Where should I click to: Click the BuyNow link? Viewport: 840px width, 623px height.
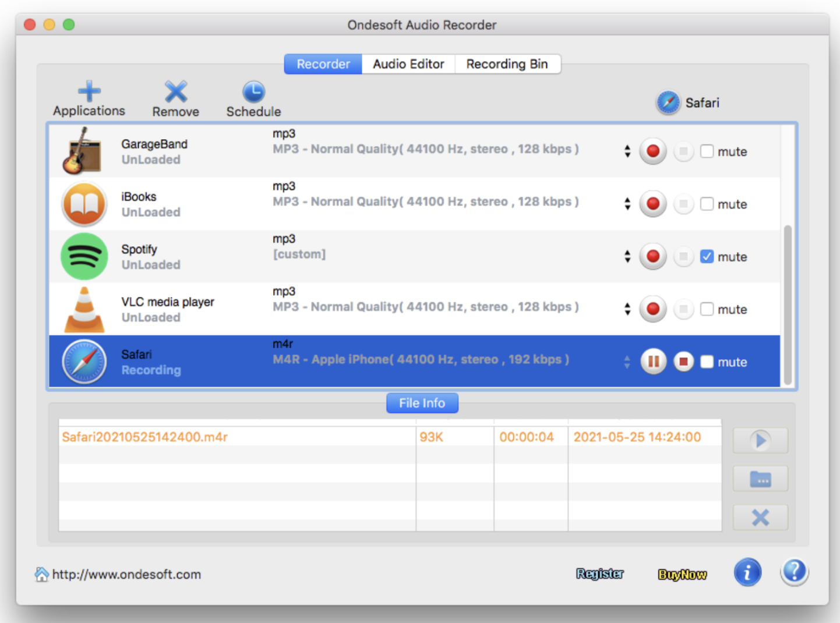pos(682,575)
